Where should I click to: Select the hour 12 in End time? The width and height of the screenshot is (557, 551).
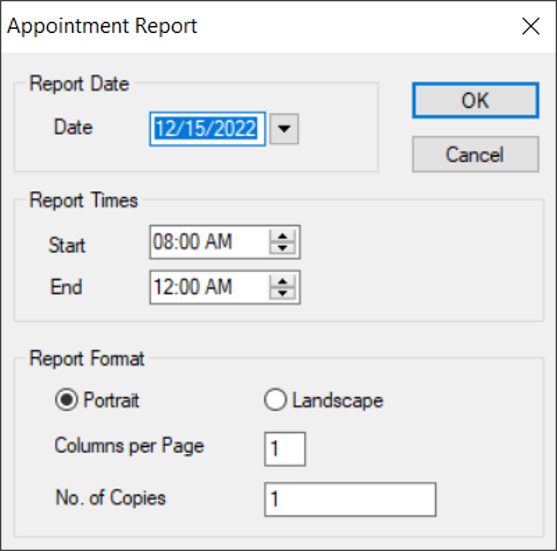[163, 287]
